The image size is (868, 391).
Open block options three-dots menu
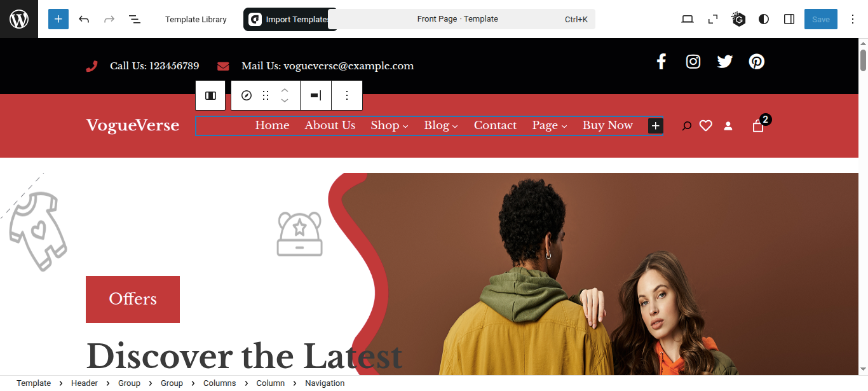click(347, 95)
